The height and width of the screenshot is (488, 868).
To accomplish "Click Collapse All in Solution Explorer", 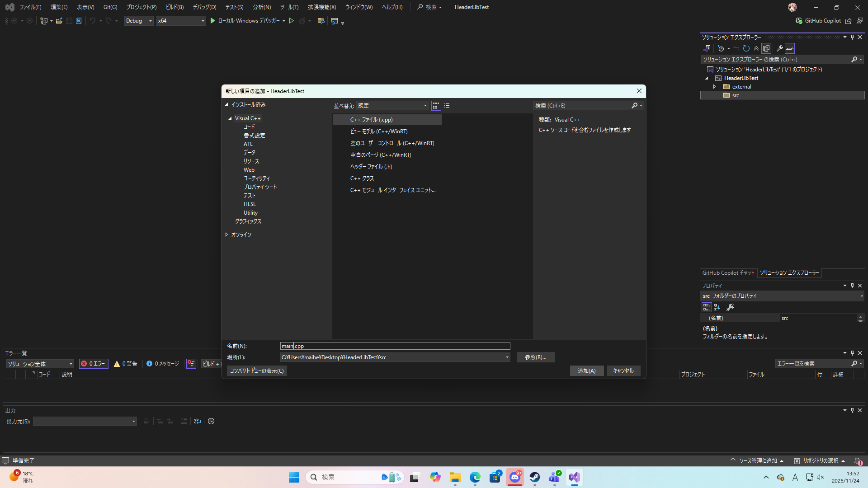I will point(756,48).
